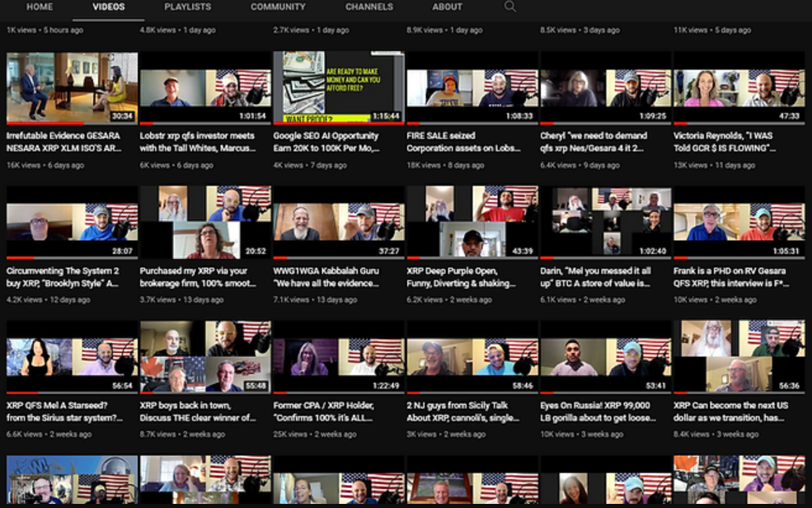Open the 'XRP Deep Purple Open' thumbnail

point(472,223)
